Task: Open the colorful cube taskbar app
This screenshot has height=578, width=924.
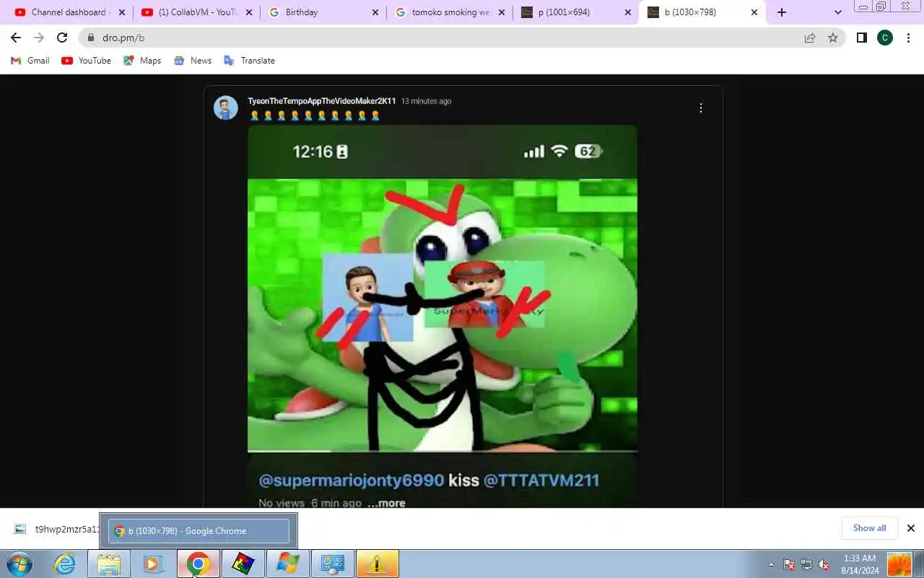Action: 243,564
